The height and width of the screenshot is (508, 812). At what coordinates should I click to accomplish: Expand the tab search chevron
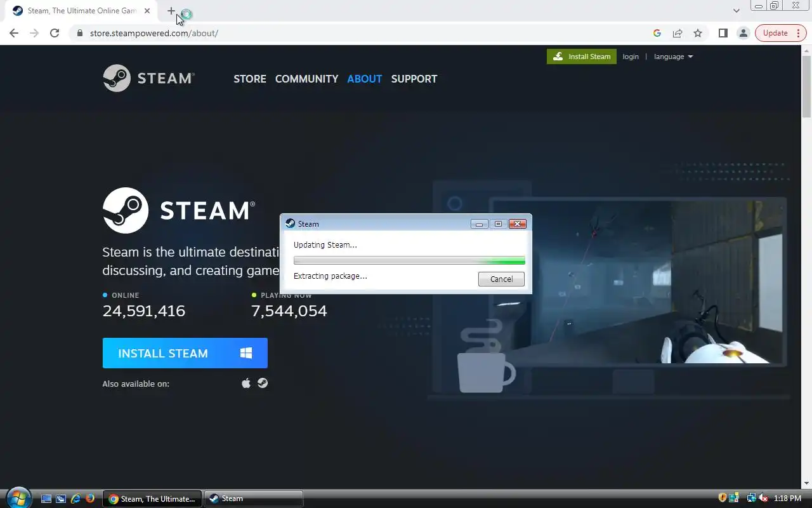[x=736, y=11]
